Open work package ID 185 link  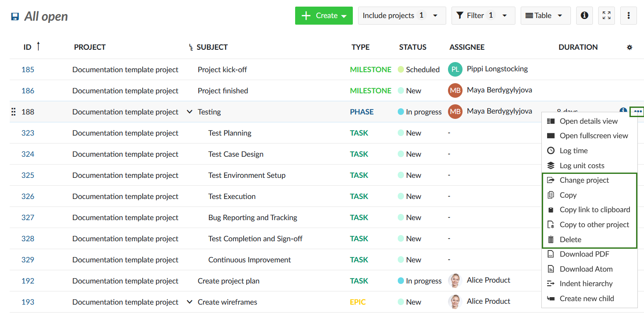(28, 70)
